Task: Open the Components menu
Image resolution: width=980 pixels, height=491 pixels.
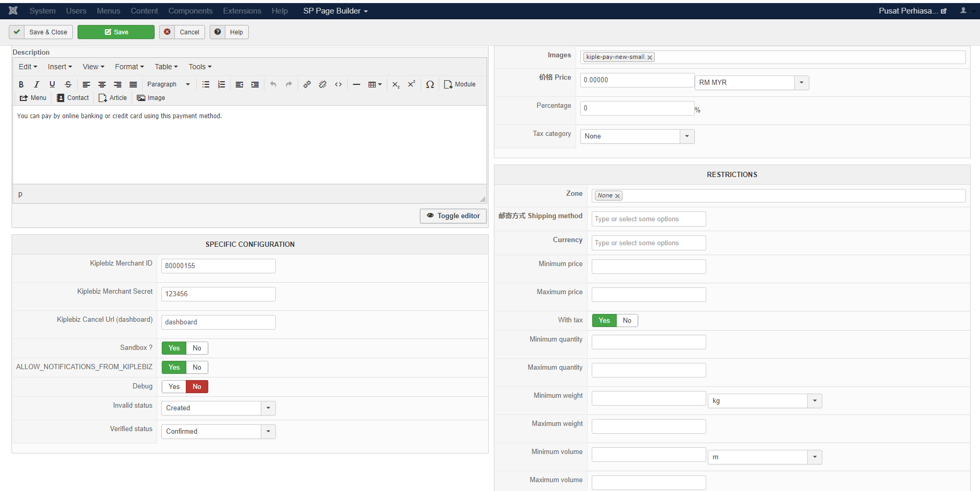Action: coord(190,11)
